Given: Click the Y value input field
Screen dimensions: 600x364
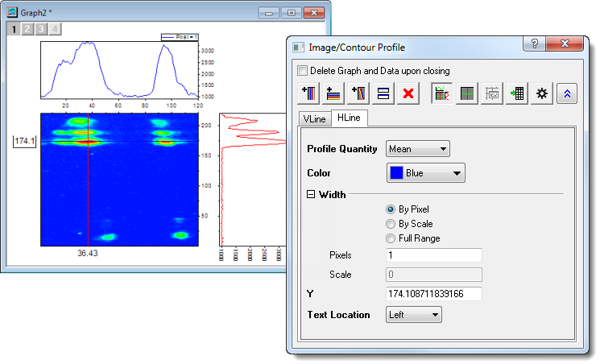Looking at the screenshot, I should tap(433, 294).
